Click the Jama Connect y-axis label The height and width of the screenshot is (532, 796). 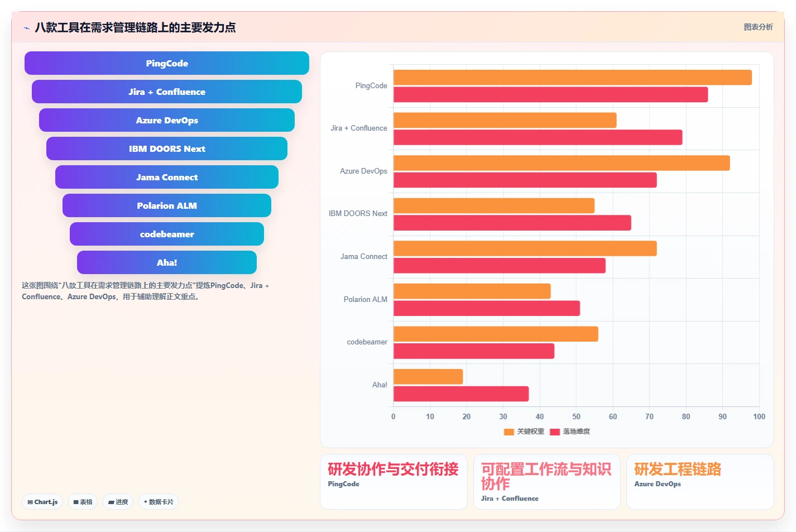point(364,257)
